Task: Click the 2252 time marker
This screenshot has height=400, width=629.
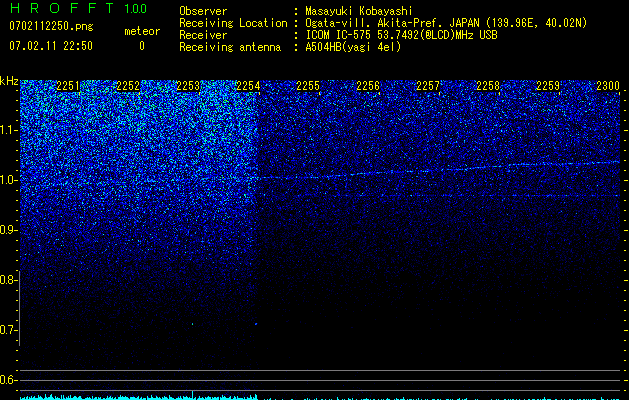Action: point(128,86)
